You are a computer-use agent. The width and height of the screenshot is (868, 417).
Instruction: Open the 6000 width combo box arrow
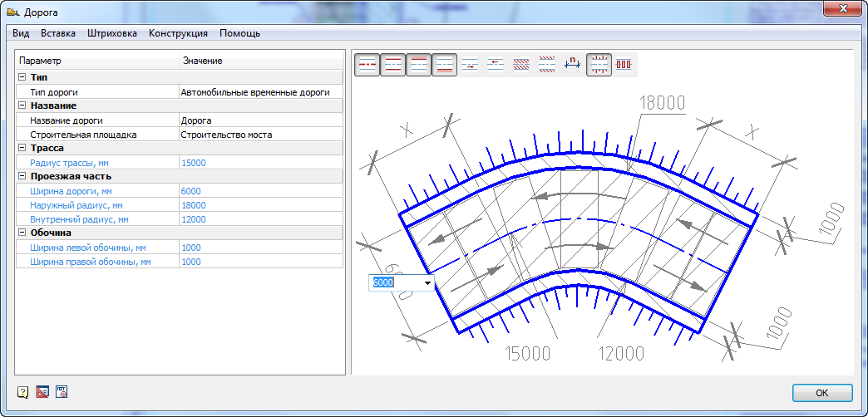(x=427, y=283)
